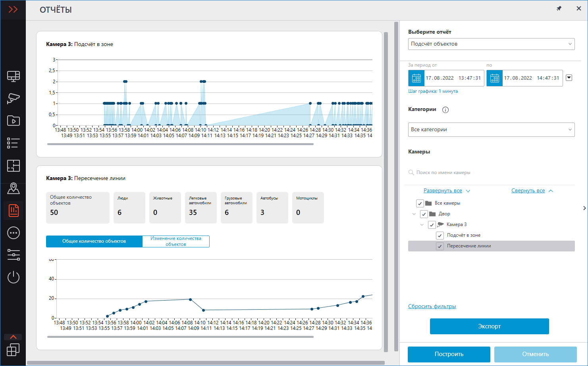Open the floor plans icon
The image size is (588, 366).
tap(13, 166)
